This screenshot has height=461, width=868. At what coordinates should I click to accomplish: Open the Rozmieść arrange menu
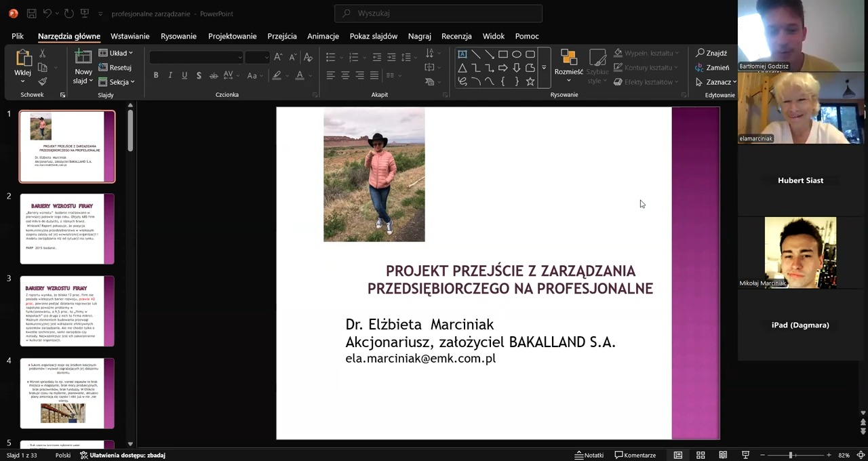(568, 66)
